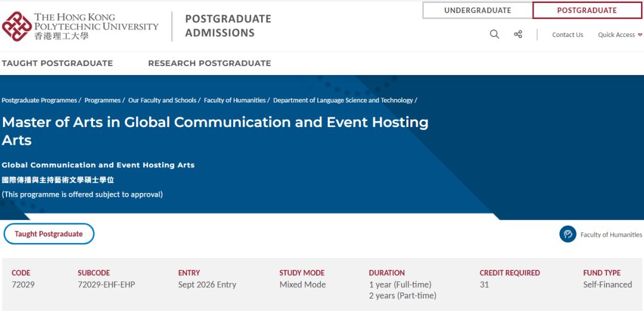Open the Contact Us link
The image size is (644, 311).
[567, 35]
